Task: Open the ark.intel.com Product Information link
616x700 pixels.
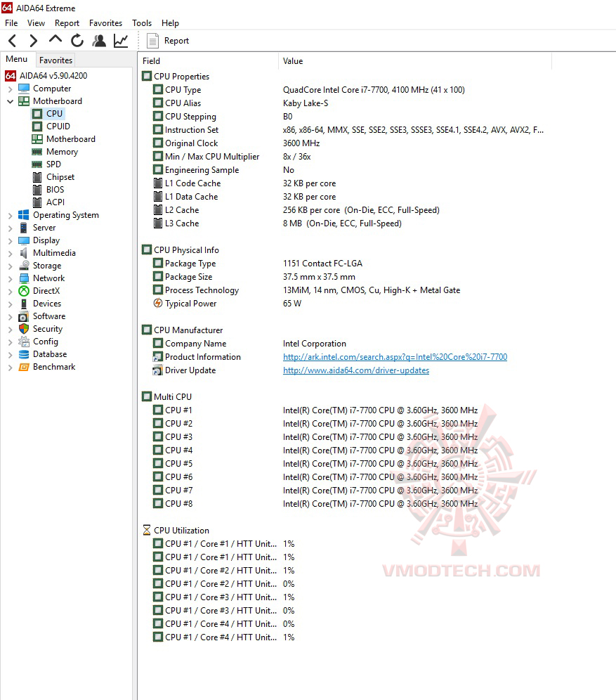Action: (x=395, y=357)
